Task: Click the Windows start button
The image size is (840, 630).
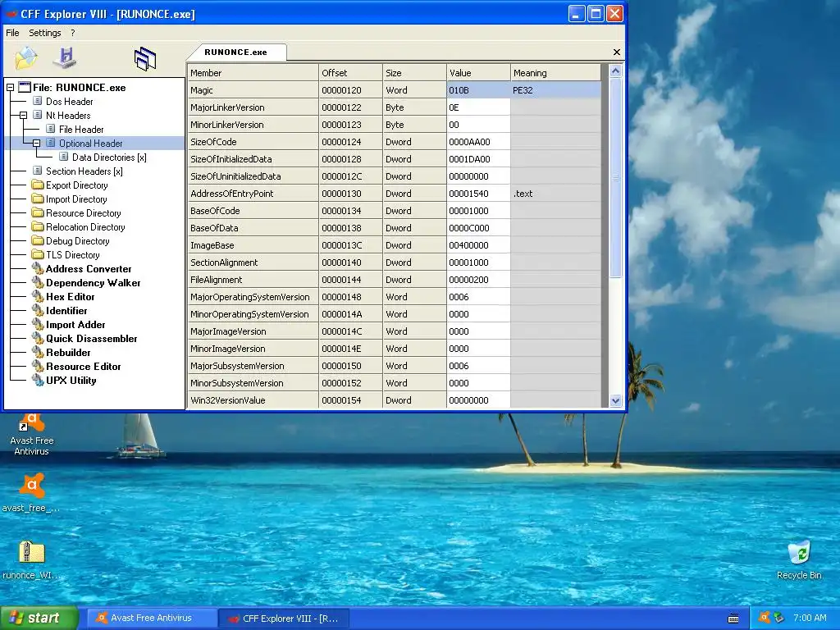Action: pyautogui.click(x=39, y=618)
